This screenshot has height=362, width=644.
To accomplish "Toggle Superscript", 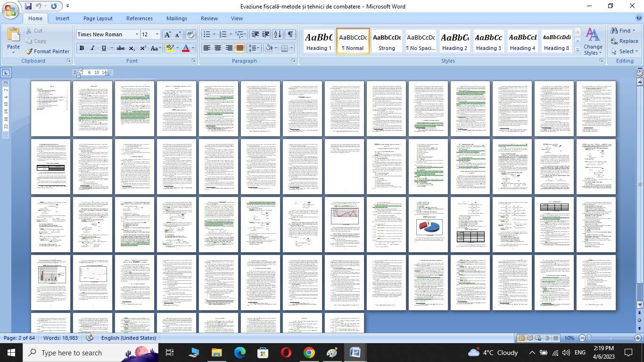I will pos(143,48).
